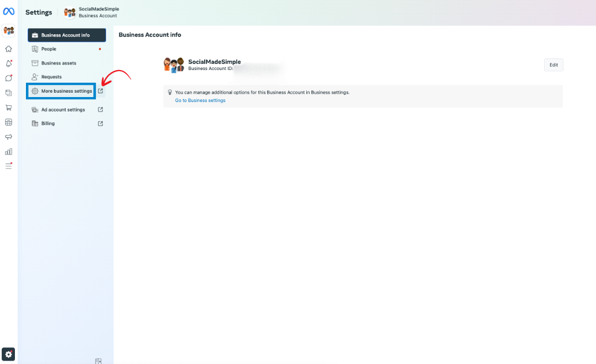This screenshot has width=596, height=364.
Task: Click the tip text about managing additional options
Action: tap(262, 92)
